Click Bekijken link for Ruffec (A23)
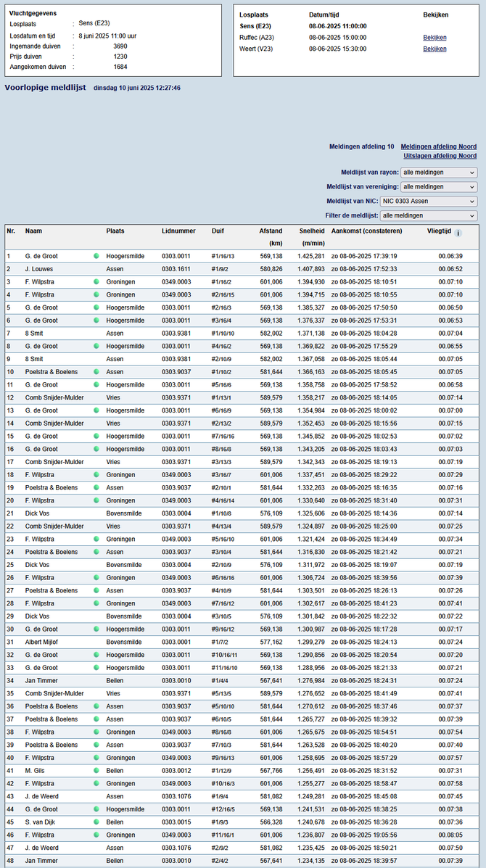 434,38
